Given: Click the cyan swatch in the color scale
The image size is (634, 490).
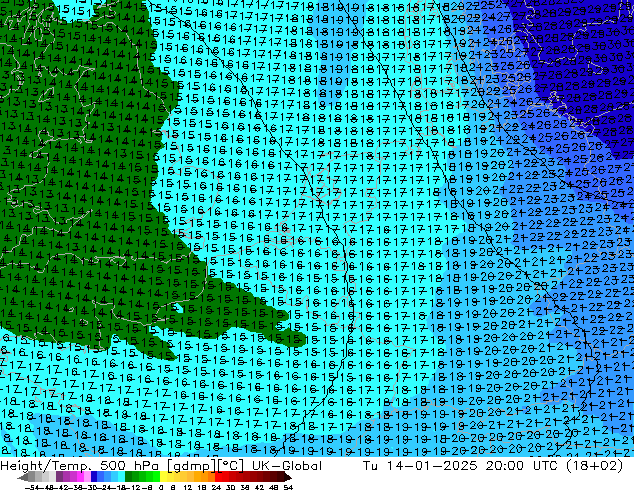Looking at the screenshot, I should pos(122,477).
